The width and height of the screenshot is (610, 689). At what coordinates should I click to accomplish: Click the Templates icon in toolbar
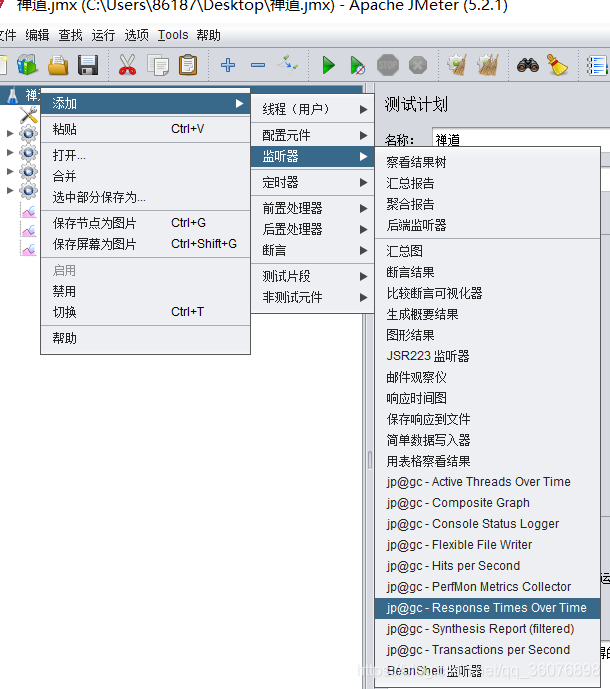click(27, 65)
